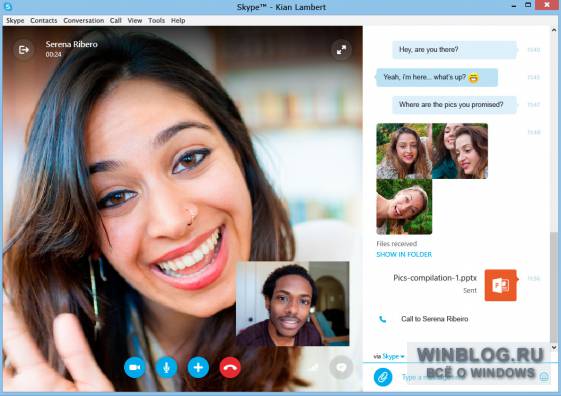
Task: Click the 'Sent' status under the pptx file
Action: [x=470, y=290]
